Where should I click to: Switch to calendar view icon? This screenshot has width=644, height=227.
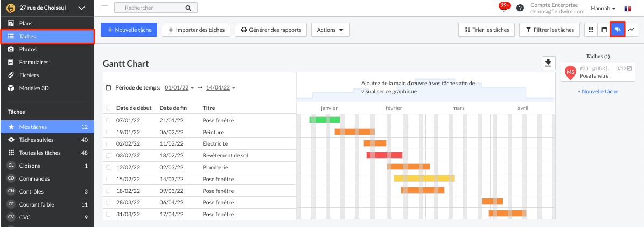604,30
